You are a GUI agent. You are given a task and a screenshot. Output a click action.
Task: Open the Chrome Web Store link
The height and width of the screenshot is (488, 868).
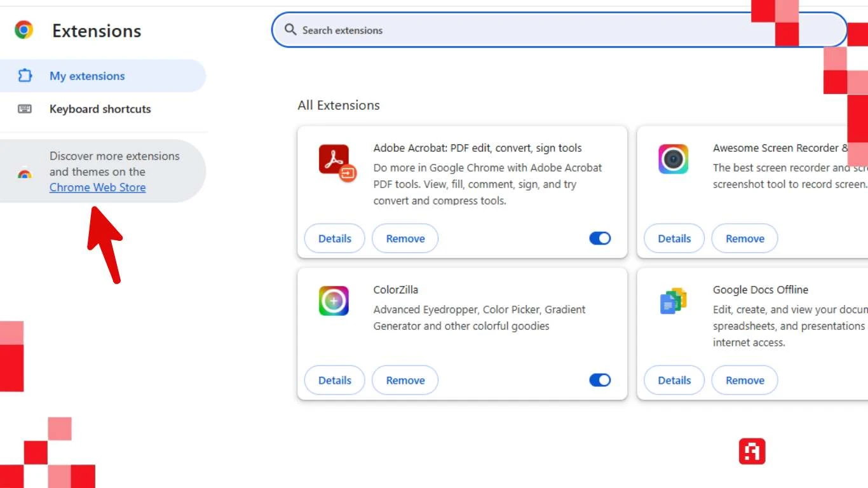tap(97, 187)
